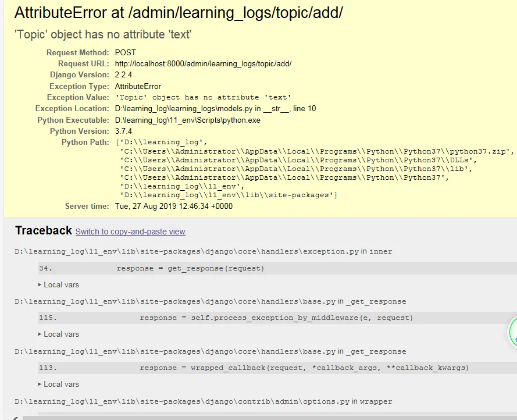Click the Server time value

(173, 206)
